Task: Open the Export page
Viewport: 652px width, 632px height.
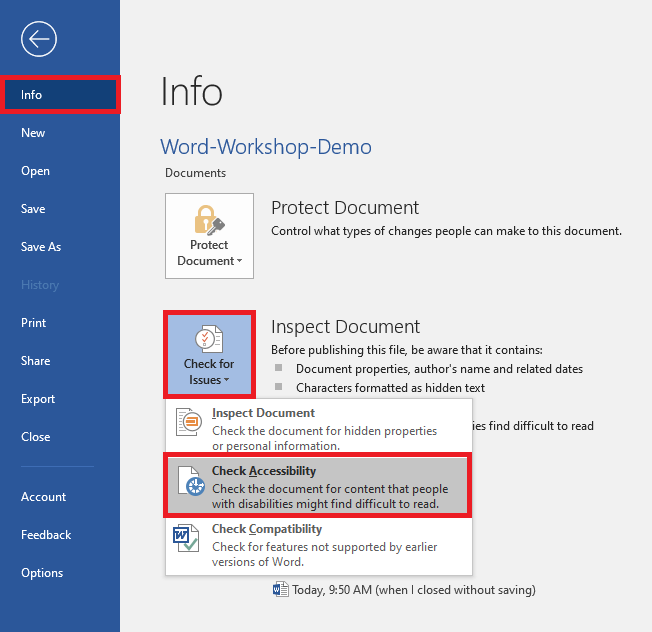Action: pos(38,399)
